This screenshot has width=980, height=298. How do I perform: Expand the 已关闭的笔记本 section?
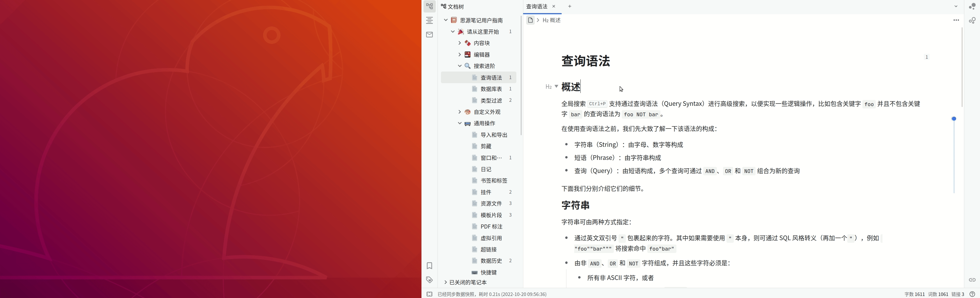[x=446, y=282]
